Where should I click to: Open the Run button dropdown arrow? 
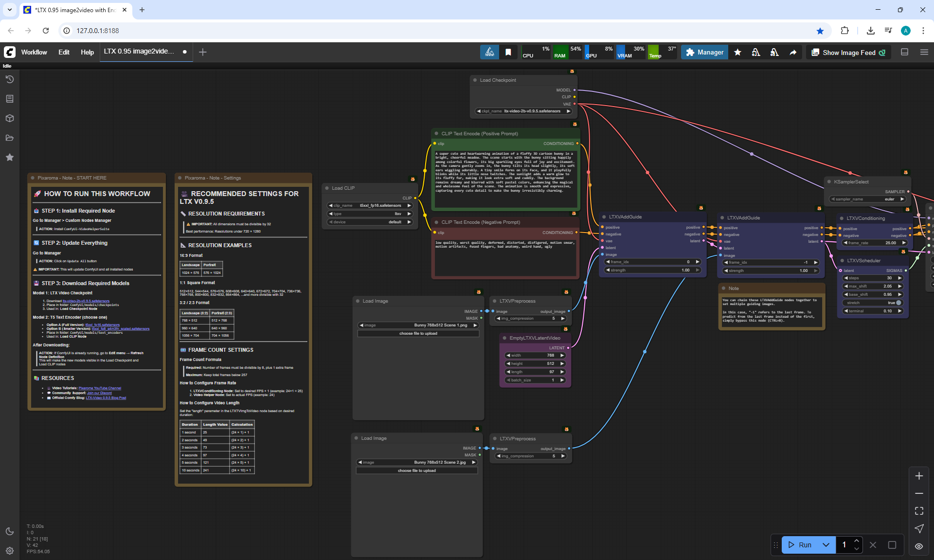click(x=826, y=545)
